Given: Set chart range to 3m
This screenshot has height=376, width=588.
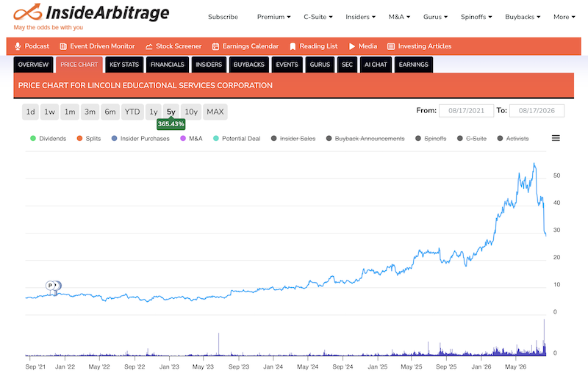Looking at the screenshot, I should pos(90,112).
